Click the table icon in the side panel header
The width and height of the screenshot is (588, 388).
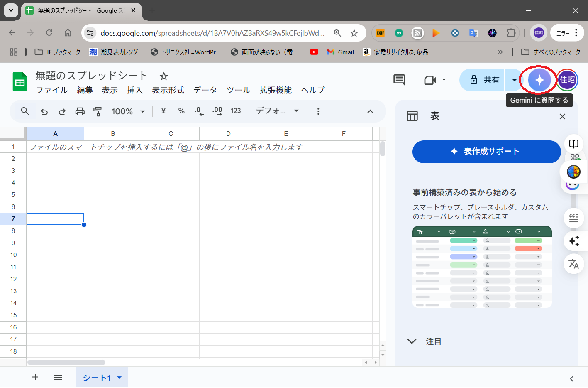(412, 116)
